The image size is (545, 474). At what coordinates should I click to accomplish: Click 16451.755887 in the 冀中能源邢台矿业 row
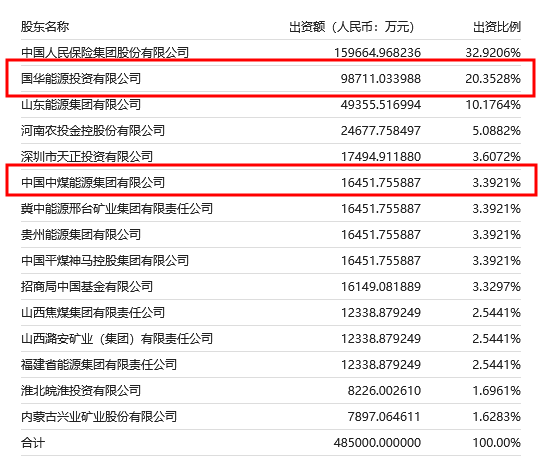point(381,209)
